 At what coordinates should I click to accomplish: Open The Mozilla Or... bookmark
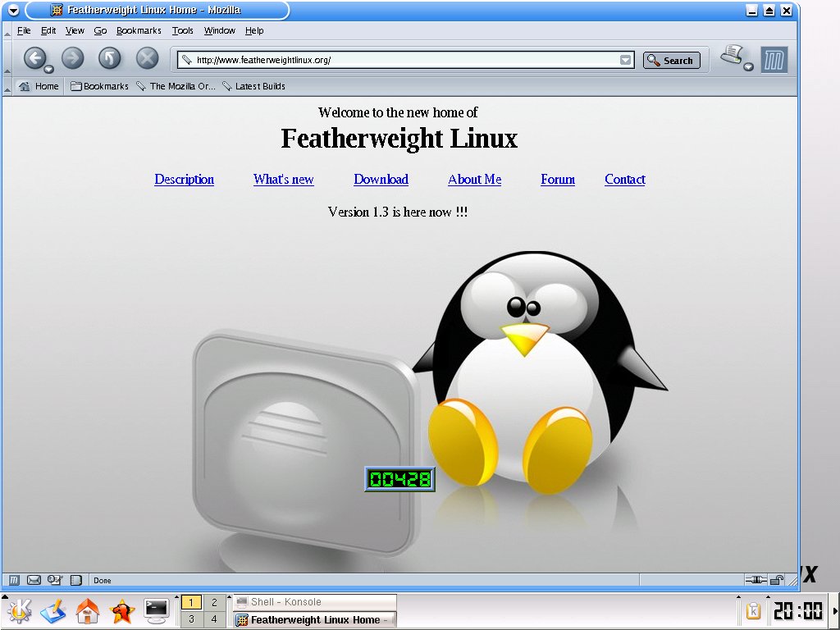point(176,86)
